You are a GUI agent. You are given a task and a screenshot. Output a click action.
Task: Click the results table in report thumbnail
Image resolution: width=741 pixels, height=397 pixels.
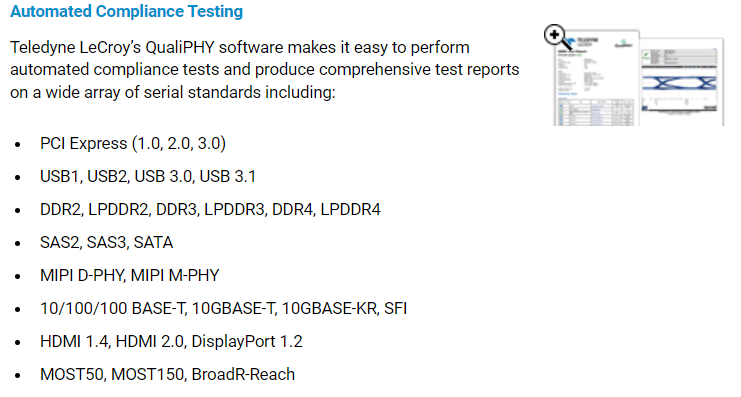point(596,112)
